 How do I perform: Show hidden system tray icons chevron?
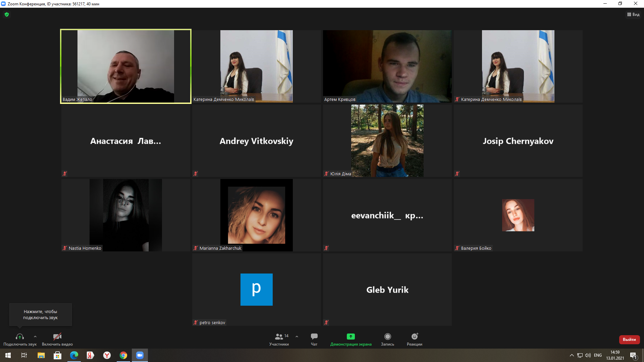pyautogui.click(x=572, y=355)
